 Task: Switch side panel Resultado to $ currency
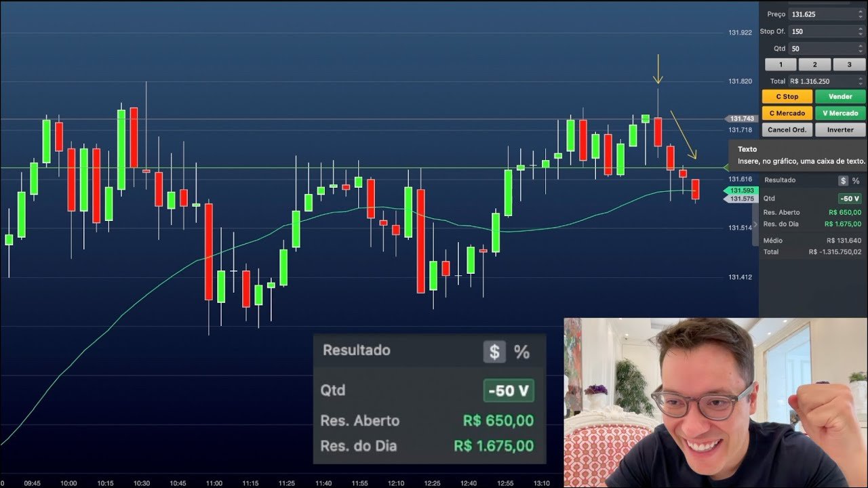coord(843,181)
